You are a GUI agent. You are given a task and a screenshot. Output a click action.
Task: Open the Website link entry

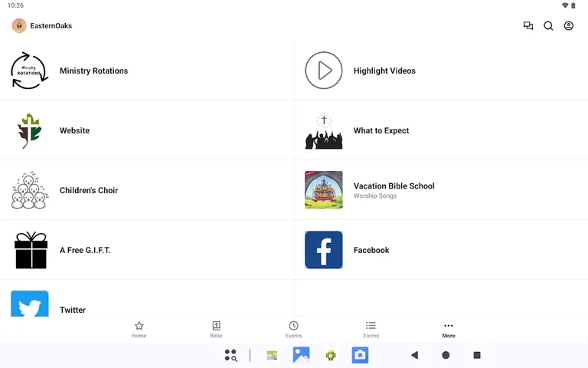pos(74,130)
